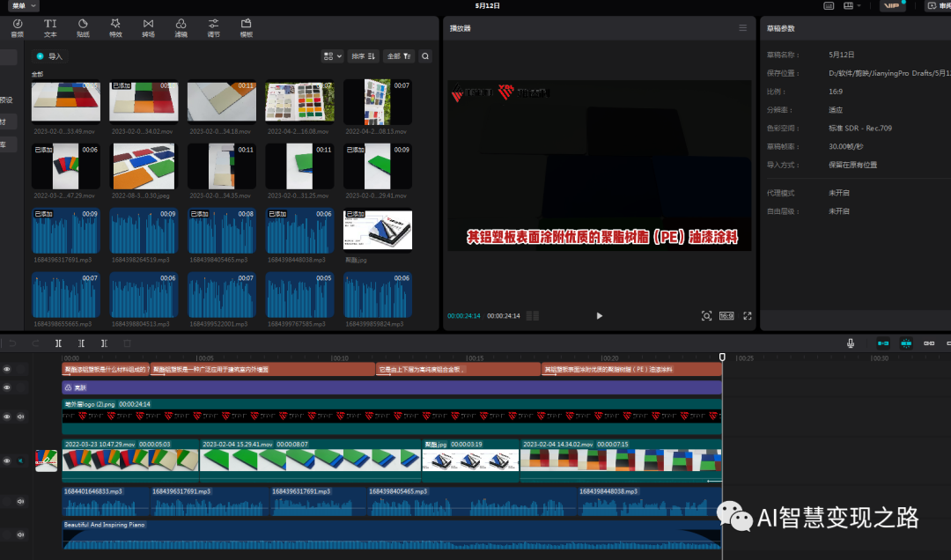The width and height of the screenshot is (951, 560).
Task: Open the 音频 (Audio) tab
Action: (17, 28)
